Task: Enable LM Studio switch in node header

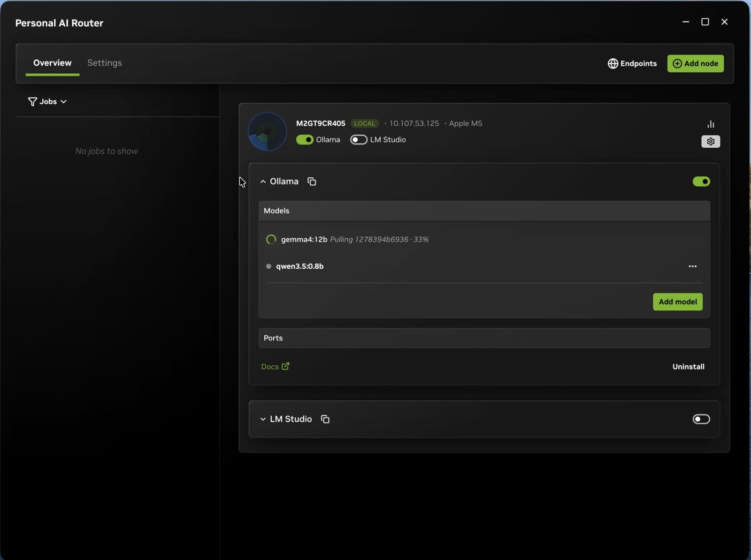Action: pyautogui.click(x=359, y=140)
